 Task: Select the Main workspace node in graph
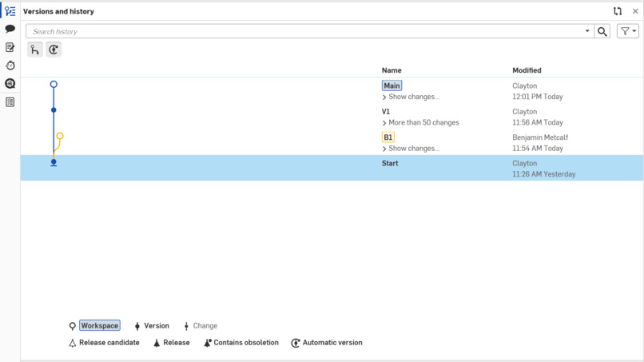54,84
